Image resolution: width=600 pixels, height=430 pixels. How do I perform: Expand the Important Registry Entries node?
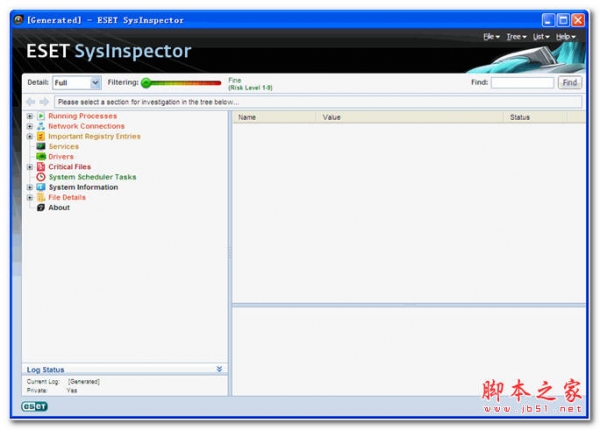pyautogui.click(x=29, y=136)
